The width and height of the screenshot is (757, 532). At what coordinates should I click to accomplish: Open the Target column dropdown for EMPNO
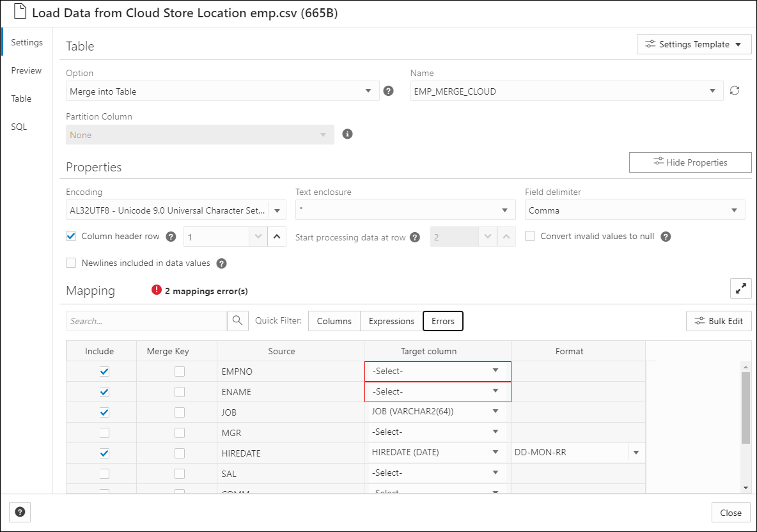click(x=437, y=372)
